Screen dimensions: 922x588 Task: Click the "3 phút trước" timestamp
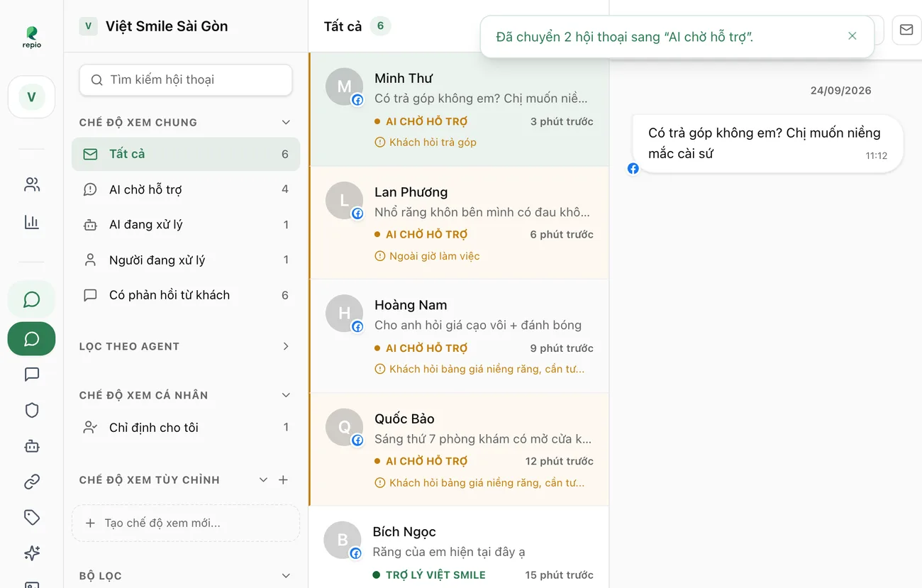pyautogui.click(x=562, y=121)
